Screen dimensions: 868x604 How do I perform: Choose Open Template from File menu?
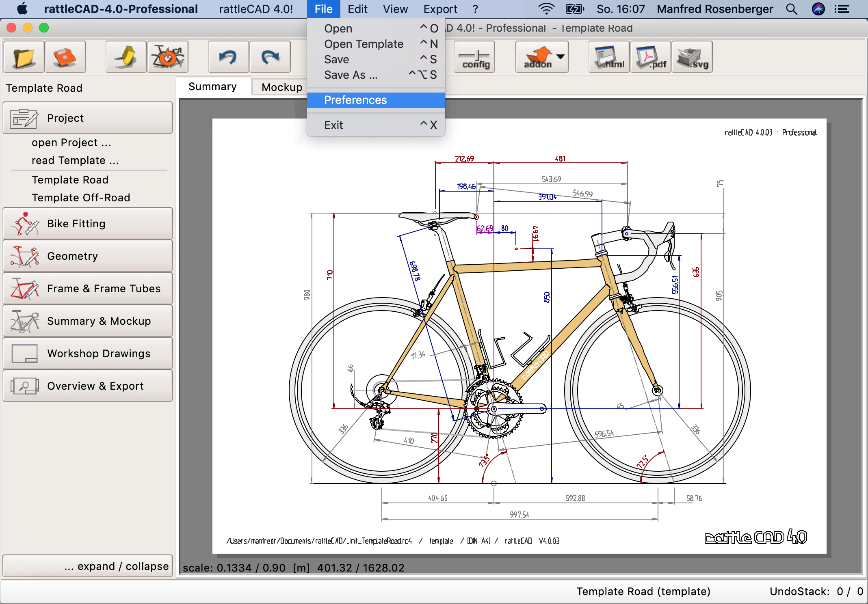pos(376,44)
